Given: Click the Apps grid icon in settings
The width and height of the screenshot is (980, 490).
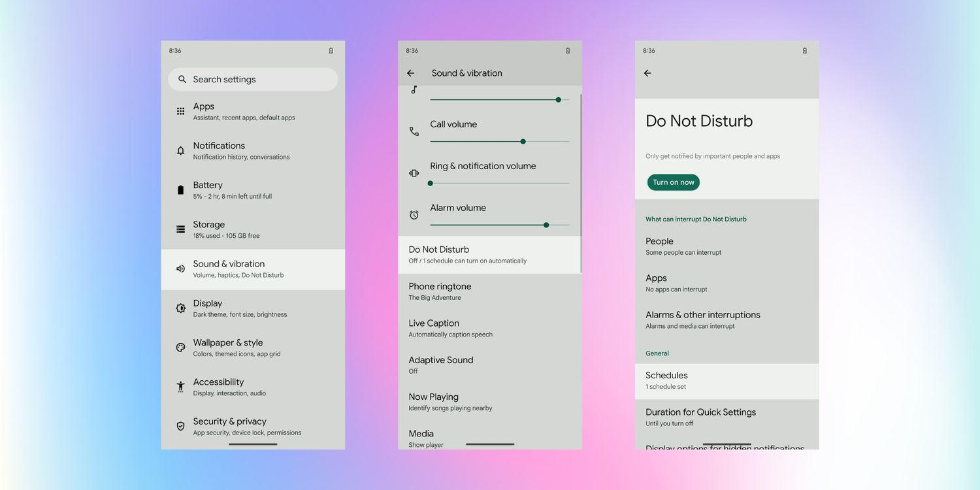Looking at the screenshot, I should pos(181,112).
